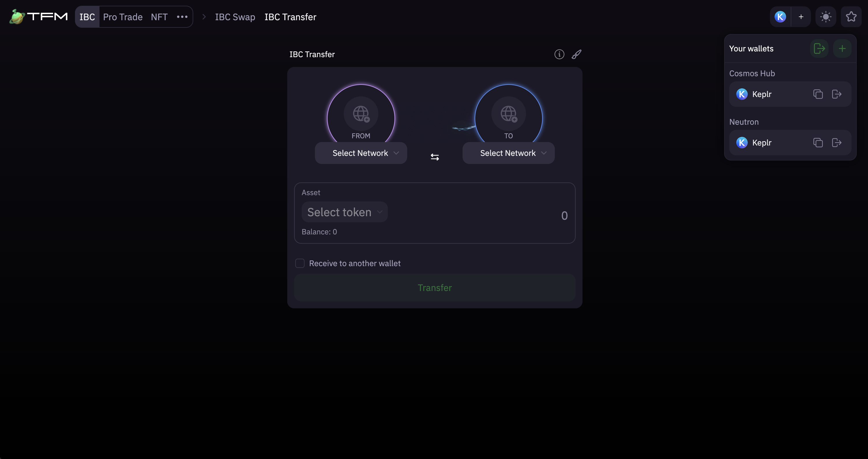Screen dimensions: 868x459
Task: Expand the Select token dropdown
Action: [x=344, y=212]
